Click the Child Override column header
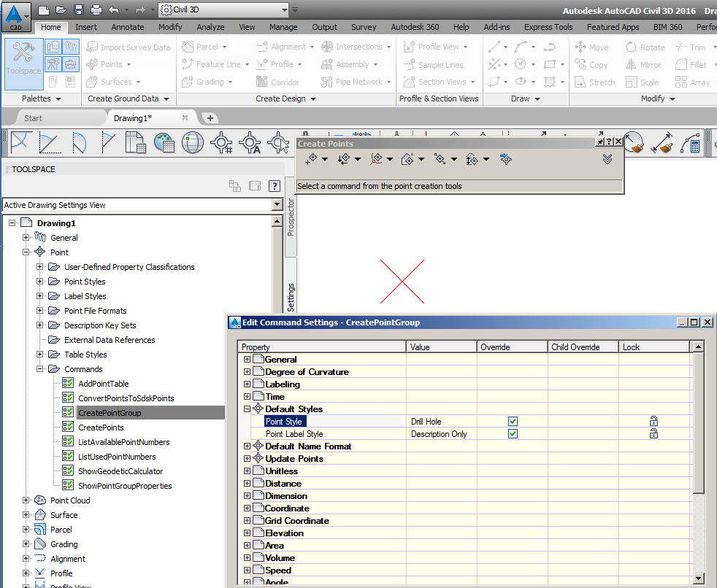The image size is (717, 588). coord(583,347)
